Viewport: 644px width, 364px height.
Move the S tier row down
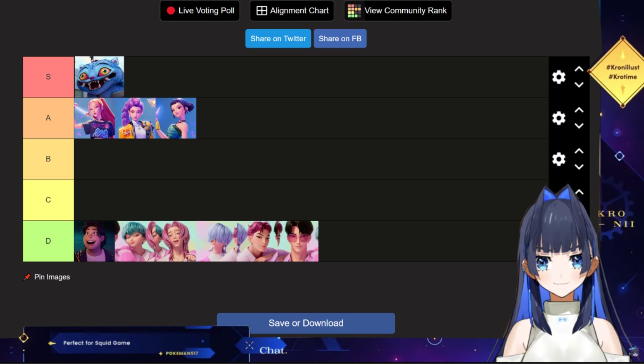pos(579,85)
